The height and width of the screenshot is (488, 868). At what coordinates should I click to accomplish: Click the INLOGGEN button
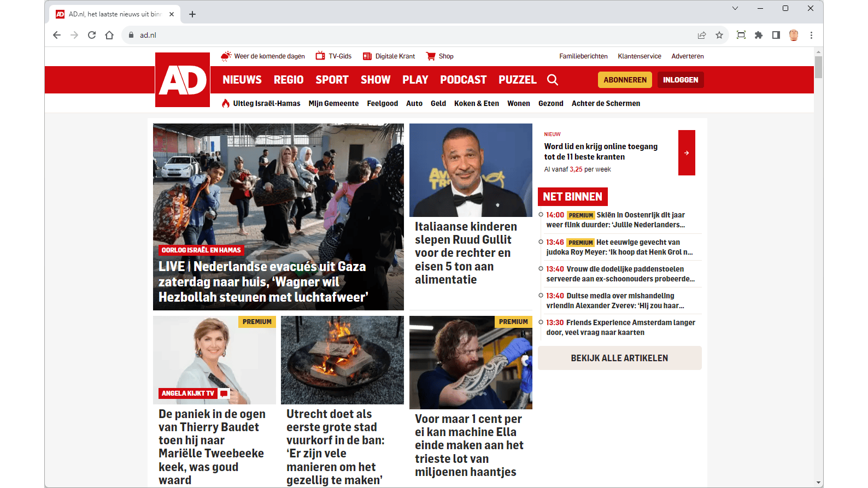681,80
